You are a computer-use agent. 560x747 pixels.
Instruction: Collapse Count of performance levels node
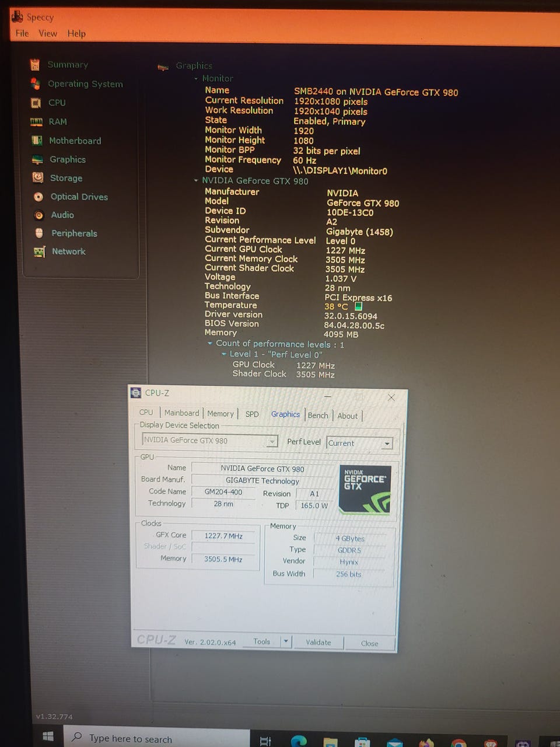click(x=210, y=343)
